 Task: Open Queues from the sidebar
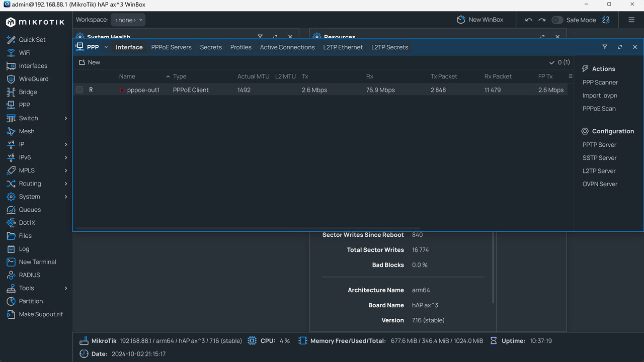click(x=30, y=210)
